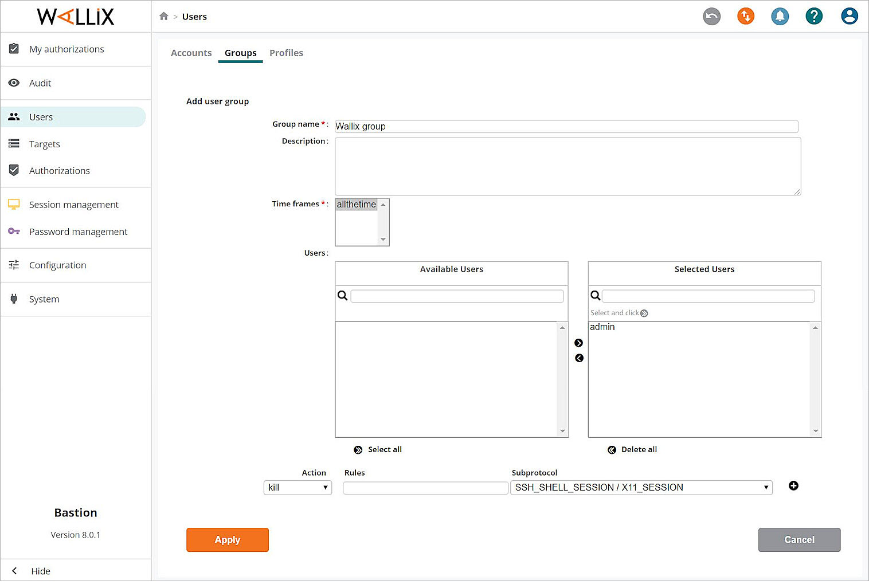Switch to the Accounts tab
Image resolution: width=869 pixels, height=588 pixels.
pos(191,53)
